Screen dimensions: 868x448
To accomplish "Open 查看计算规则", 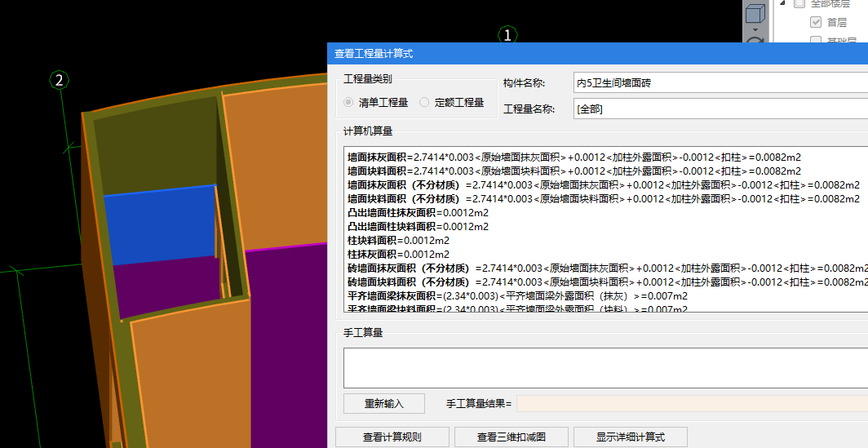I will point(392,437).
